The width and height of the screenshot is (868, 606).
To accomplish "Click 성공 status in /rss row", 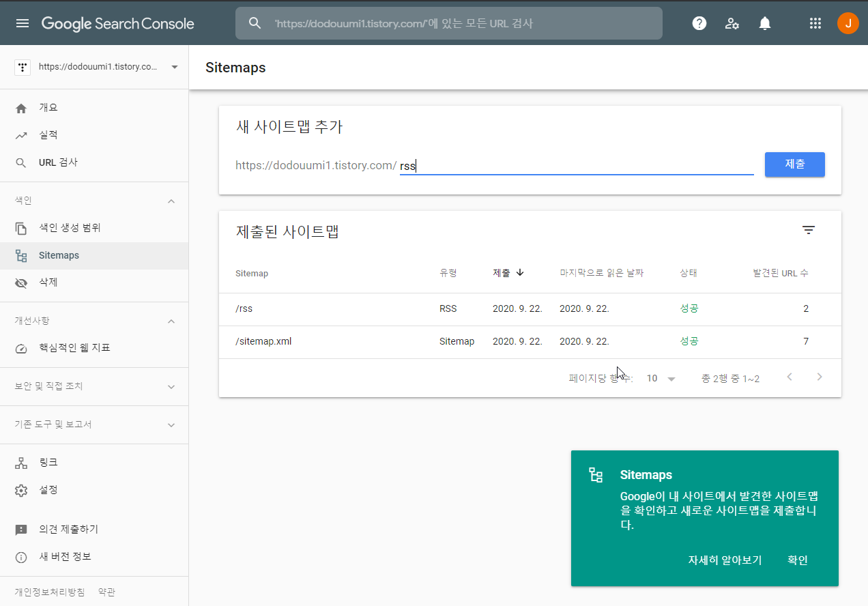I will (689, 308).
